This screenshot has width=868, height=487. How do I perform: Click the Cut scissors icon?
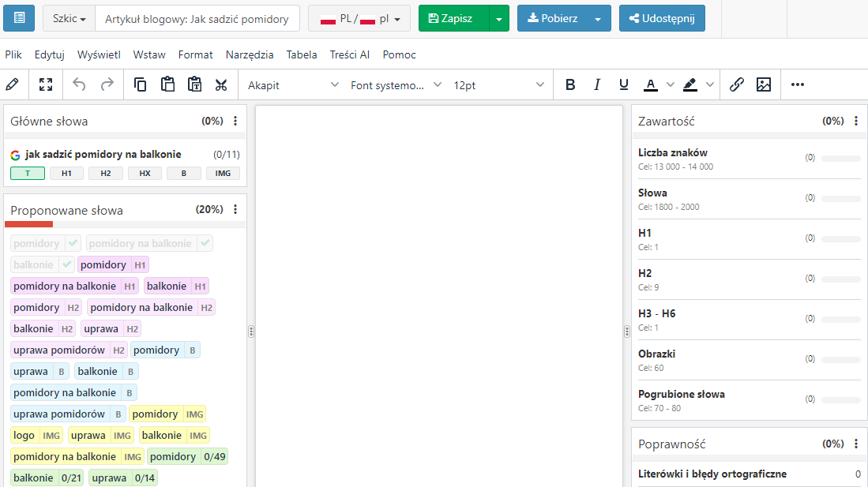(221, 84)
